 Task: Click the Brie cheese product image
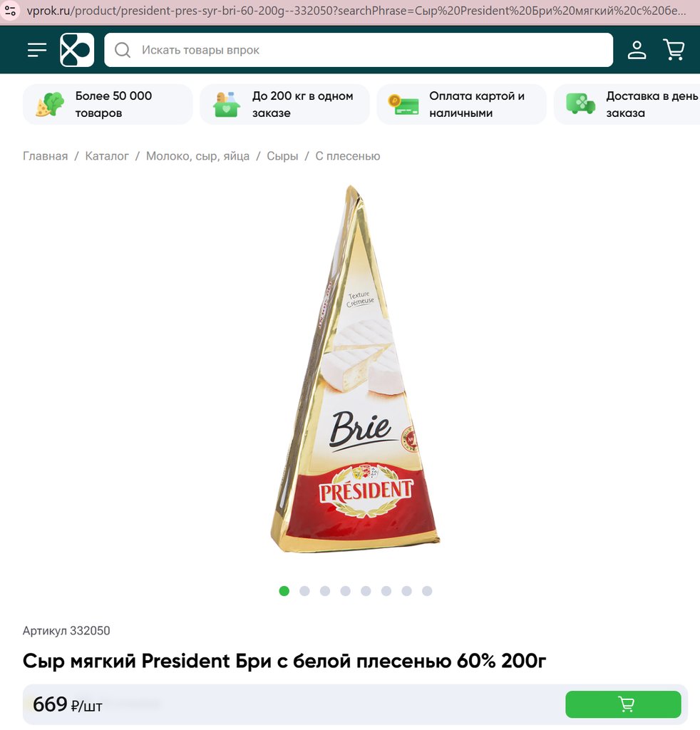(355, 369)
